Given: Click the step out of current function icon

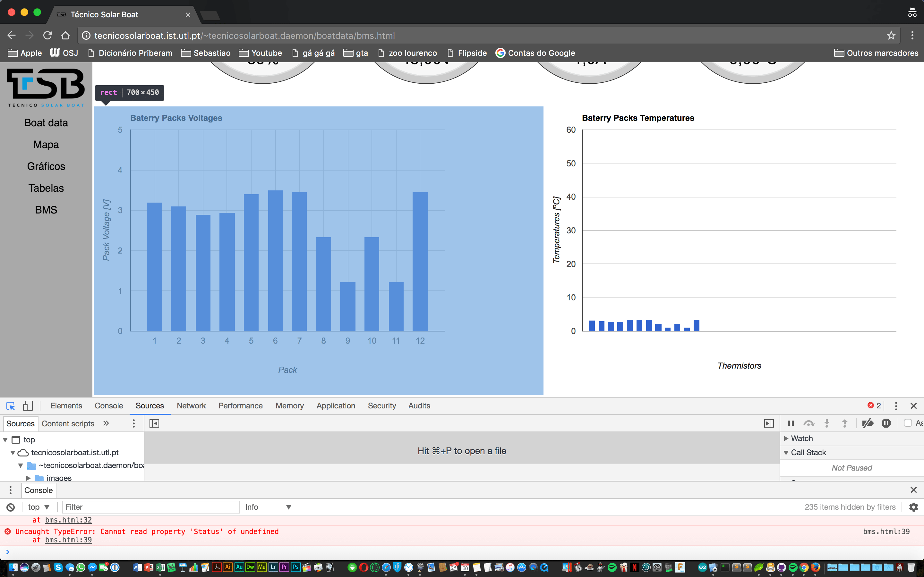Looking at the screenshot, I should [x=844, y=423].
